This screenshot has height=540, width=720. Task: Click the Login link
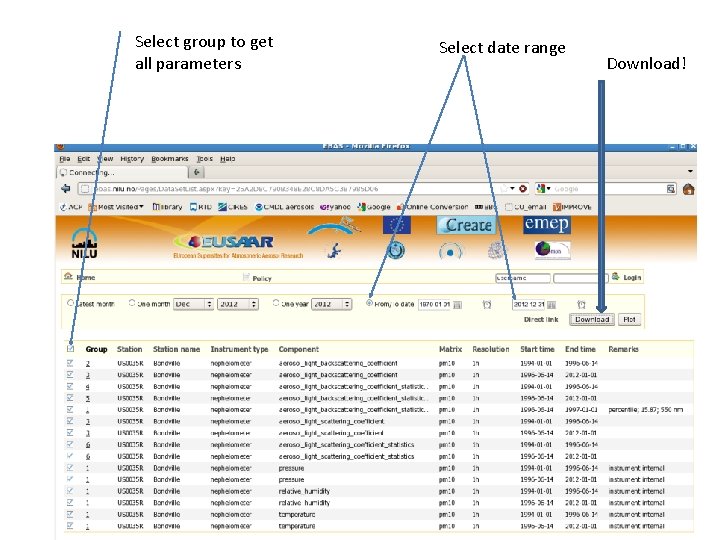tap(632, 277)
